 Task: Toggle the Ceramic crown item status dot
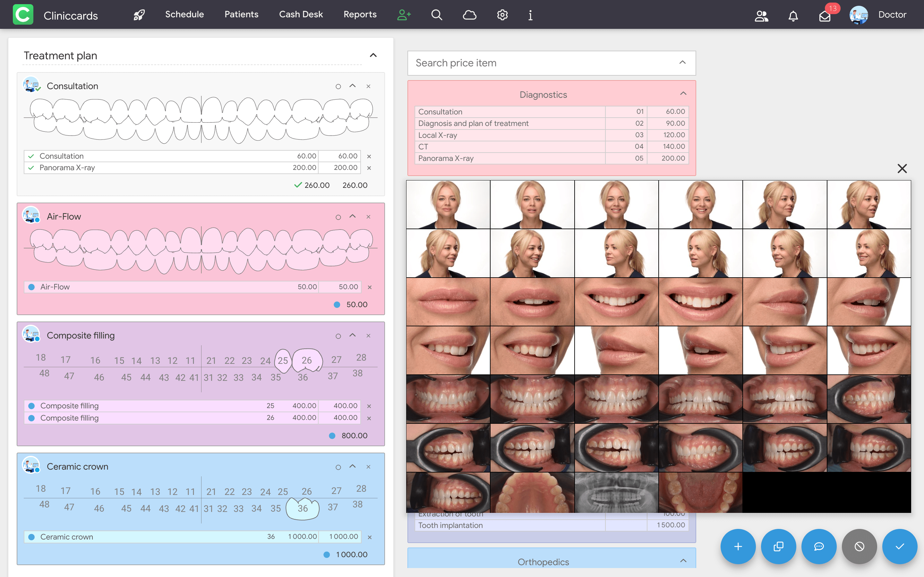32,537
